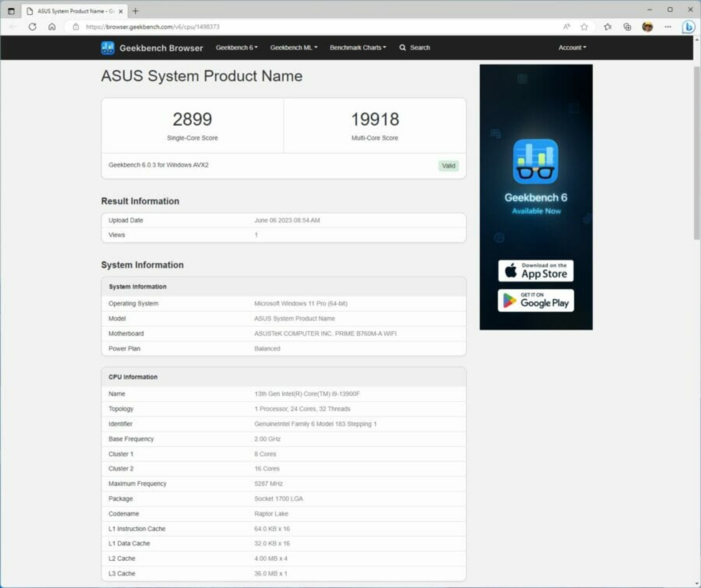View site info lock icon
Viewport: 701px width, 588px height.
click(x=76, y=27)
